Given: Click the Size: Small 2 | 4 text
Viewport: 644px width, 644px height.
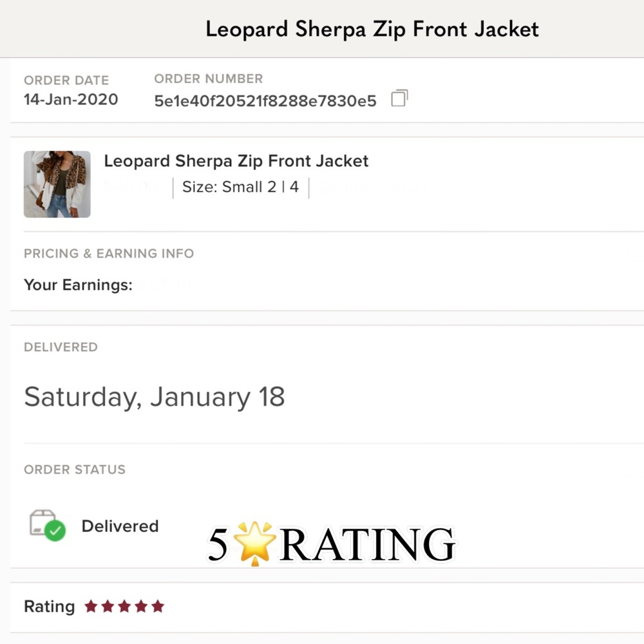Looking at the screenshot, I should tap(240, 187).
